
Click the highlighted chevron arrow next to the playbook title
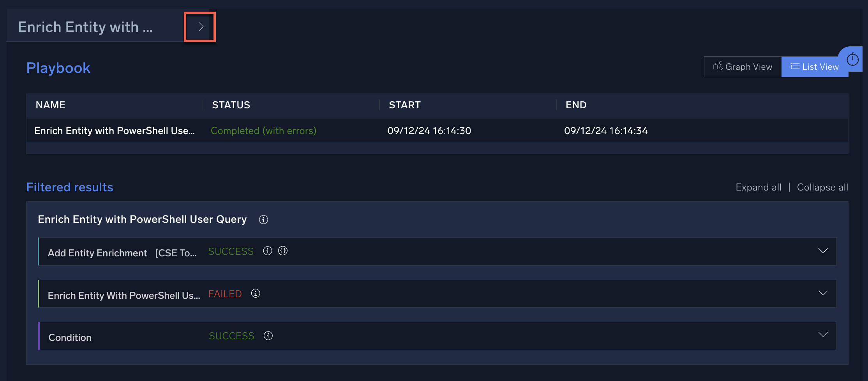200,26
